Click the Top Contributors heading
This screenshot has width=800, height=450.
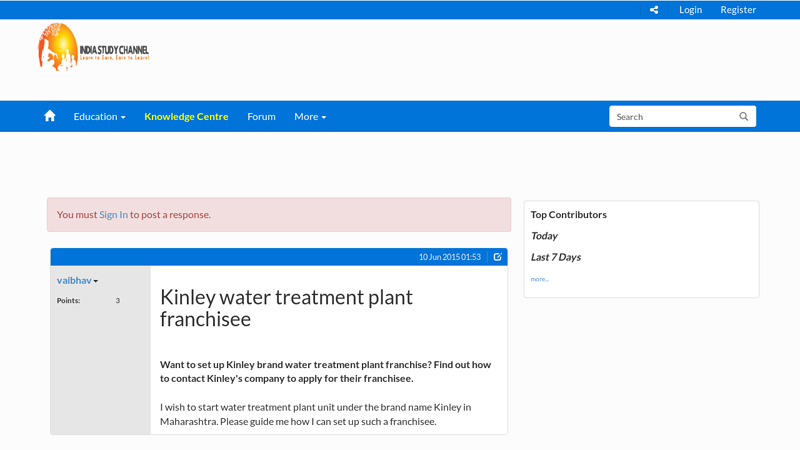tap(568, 215)
